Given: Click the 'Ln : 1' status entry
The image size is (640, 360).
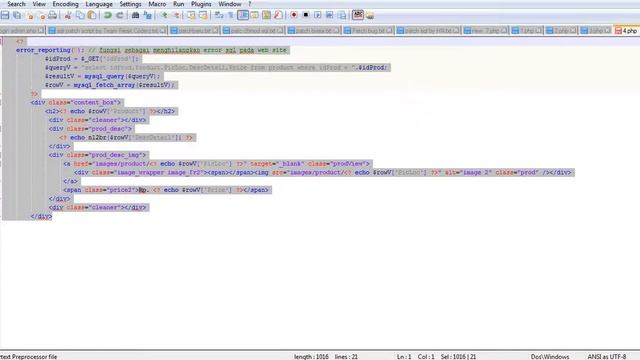Looking at the screenshot, I should click(x=404, y=357).
